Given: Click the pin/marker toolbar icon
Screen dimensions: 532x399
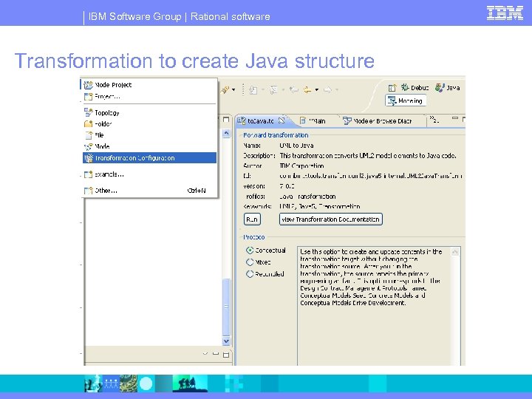Looking at the screenshot, I should [x=225, y=90].
